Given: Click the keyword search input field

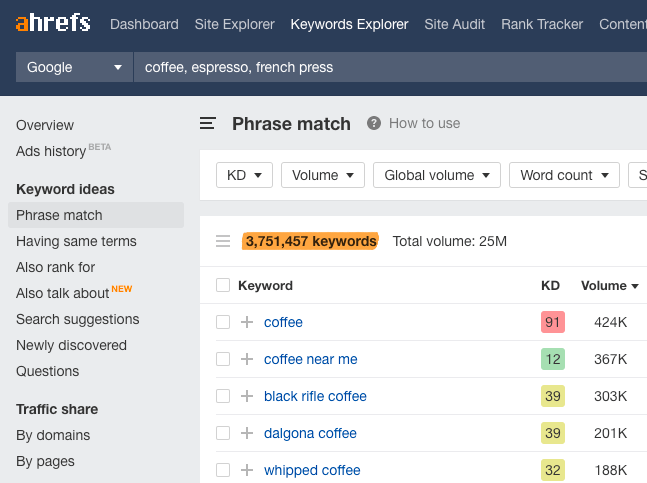Looking at the screenshot, I should [x=390, y=67].
